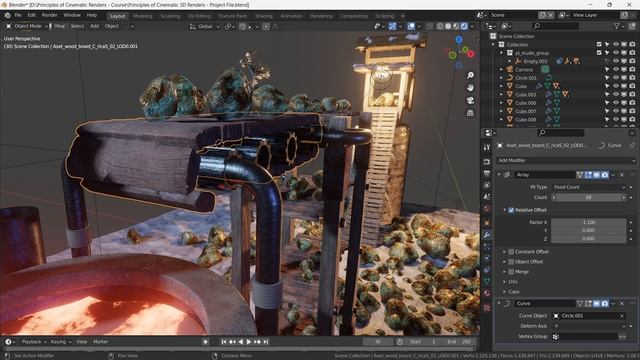Enable the Object Offset checkbox
640x360 pixels.
pos(511,262)
